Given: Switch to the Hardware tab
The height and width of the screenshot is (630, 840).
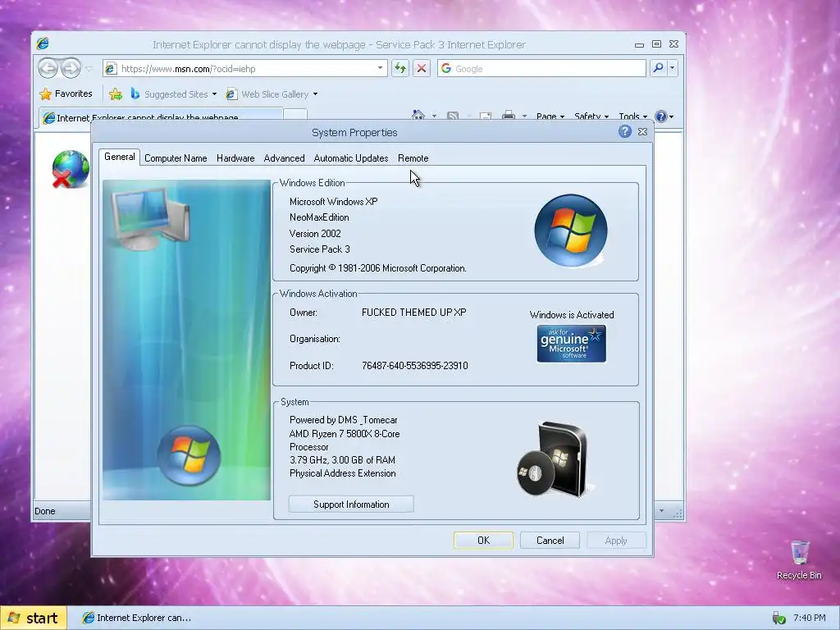Looking at the screenshot, I should click(x=235, y=158).
